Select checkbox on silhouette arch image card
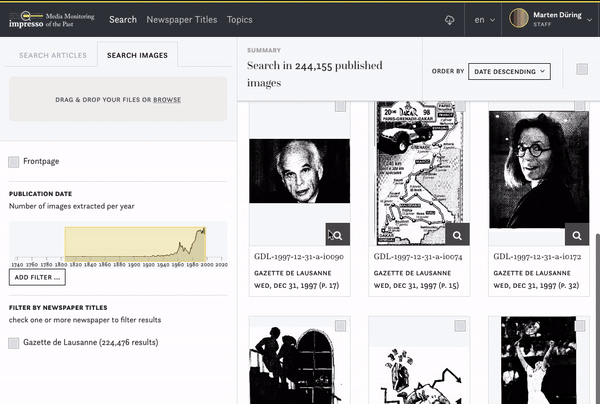The image size is (600, 404). tap(340, 326)
